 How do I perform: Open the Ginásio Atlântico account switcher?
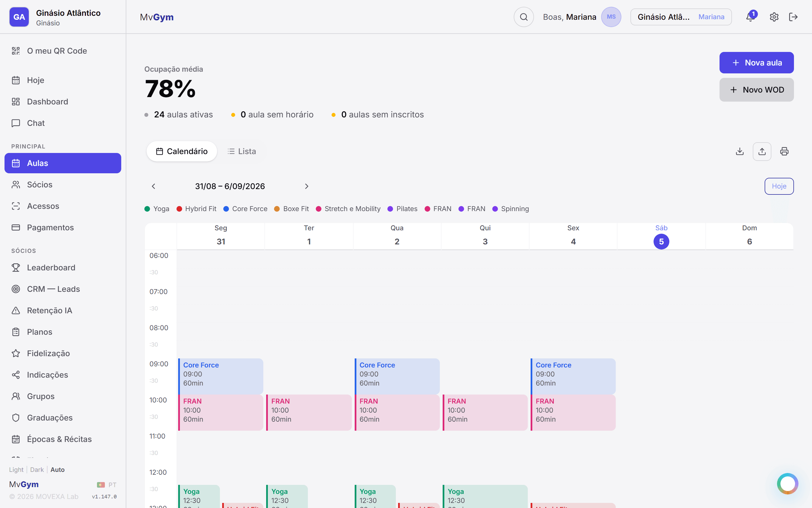point(681,17)
